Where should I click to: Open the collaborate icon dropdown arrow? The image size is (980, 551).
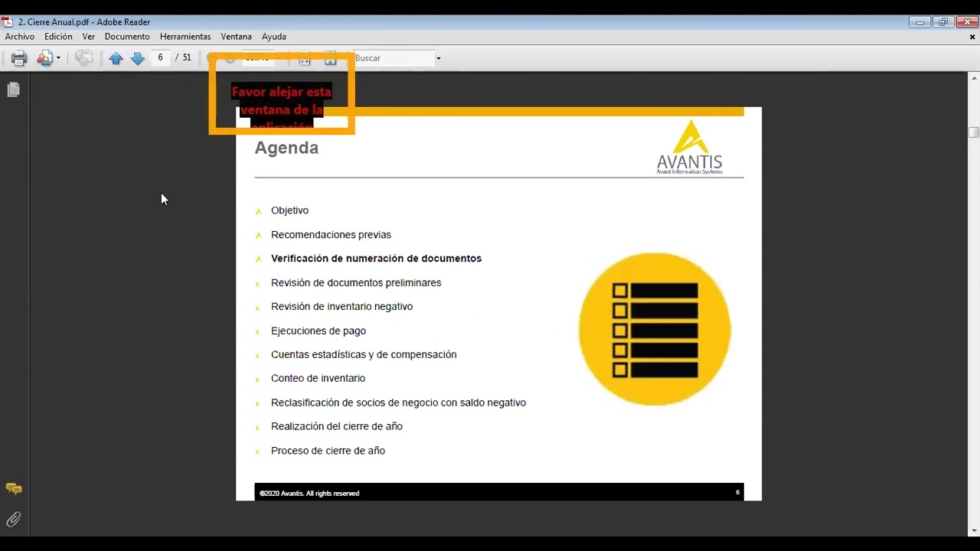(x=58, y=58)
